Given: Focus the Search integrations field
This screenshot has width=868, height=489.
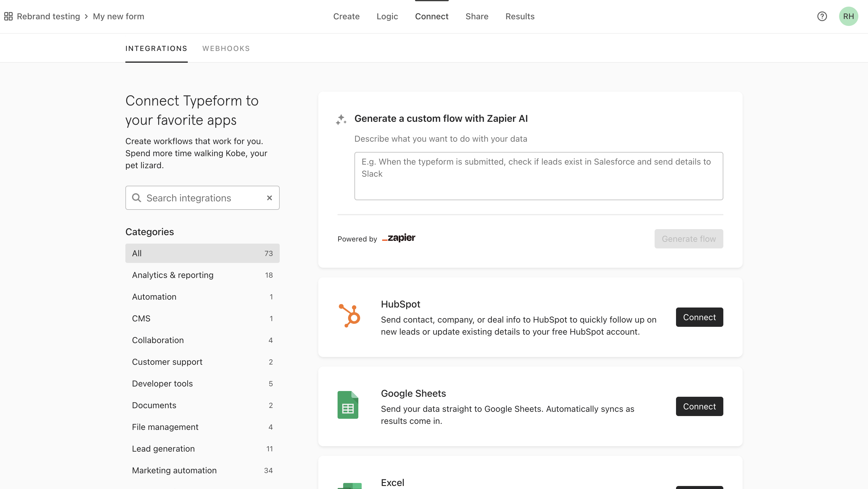Looking at the screenshot, I should tap(203, 198).
